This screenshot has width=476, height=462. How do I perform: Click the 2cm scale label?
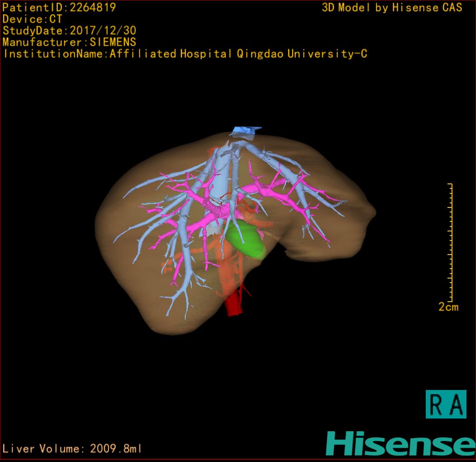[448, 307]
